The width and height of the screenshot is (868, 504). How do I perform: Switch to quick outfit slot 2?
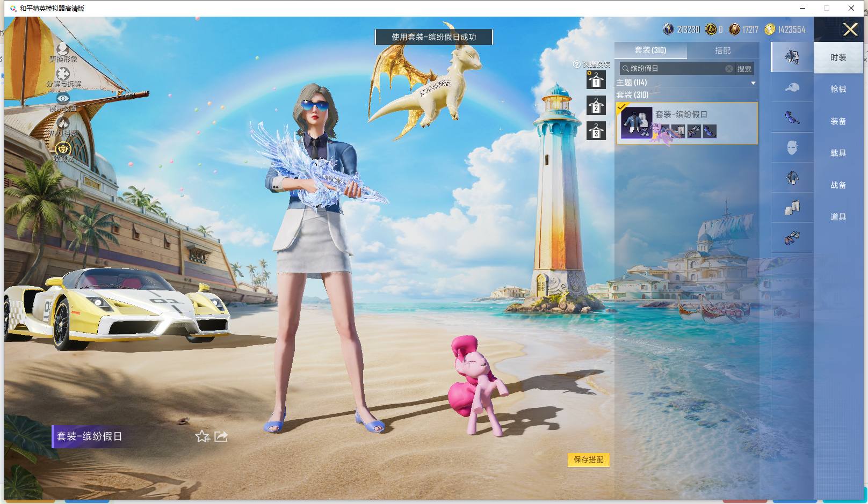click(x=596, y=106)
